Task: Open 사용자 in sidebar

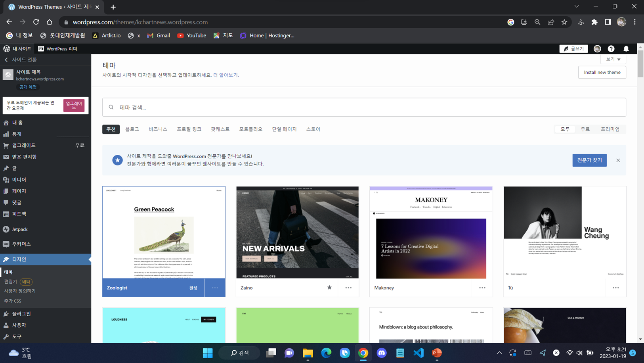Action: coord(46,325)
